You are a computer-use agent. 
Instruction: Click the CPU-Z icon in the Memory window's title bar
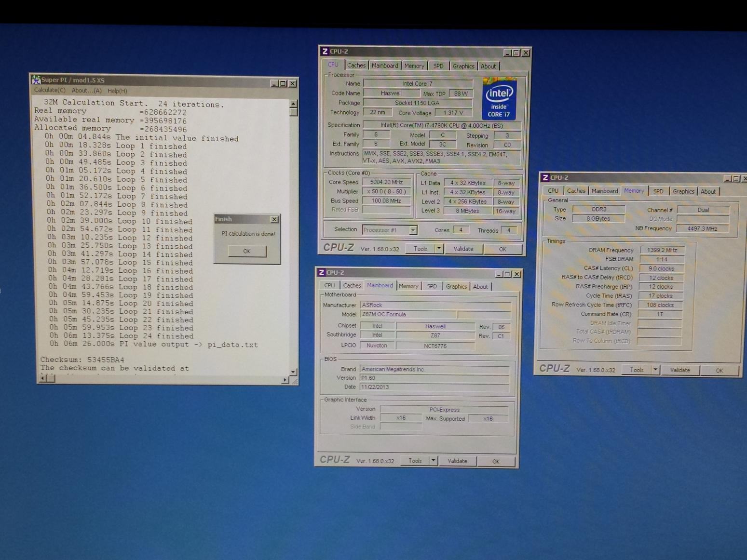pyautogui.click(x=545, y=178)
